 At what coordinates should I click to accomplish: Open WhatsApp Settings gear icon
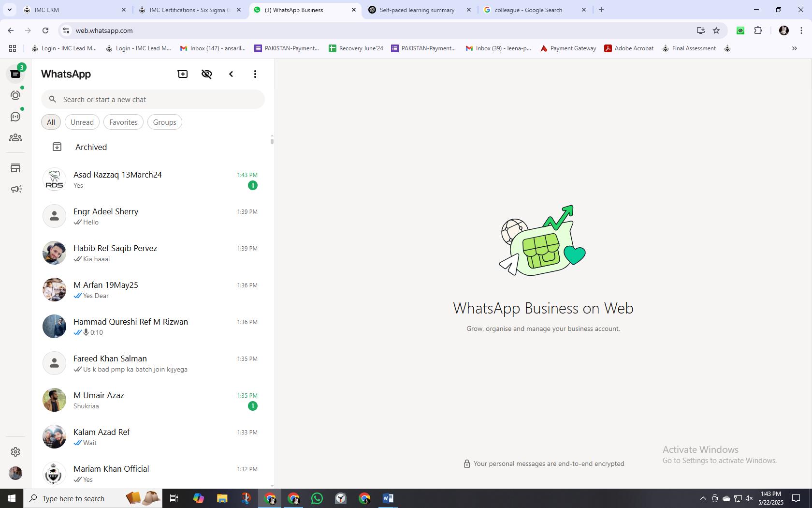coord(15,451)
